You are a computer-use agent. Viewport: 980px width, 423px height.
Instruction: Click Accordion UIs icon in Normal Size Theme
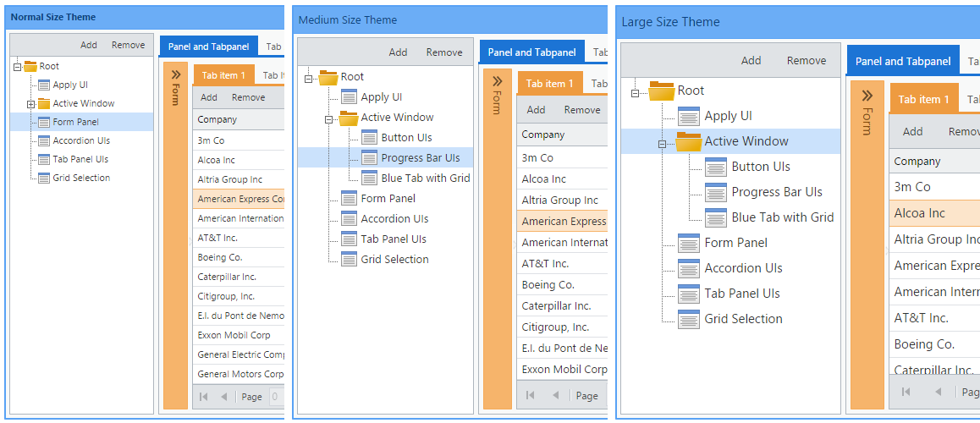pyautogui.click(x=44, y=140)
